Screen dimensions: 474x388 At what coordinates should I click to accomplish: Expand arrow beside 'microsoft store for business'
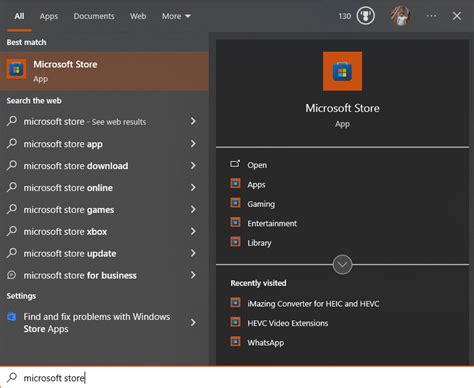tap(193, 275)
